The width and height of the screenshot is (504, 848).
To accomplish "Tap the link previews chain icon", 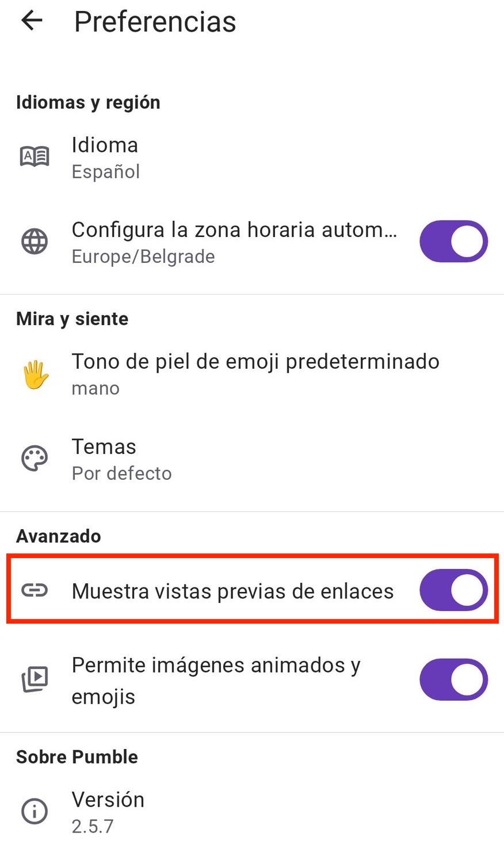I will [x=35, y=590].
